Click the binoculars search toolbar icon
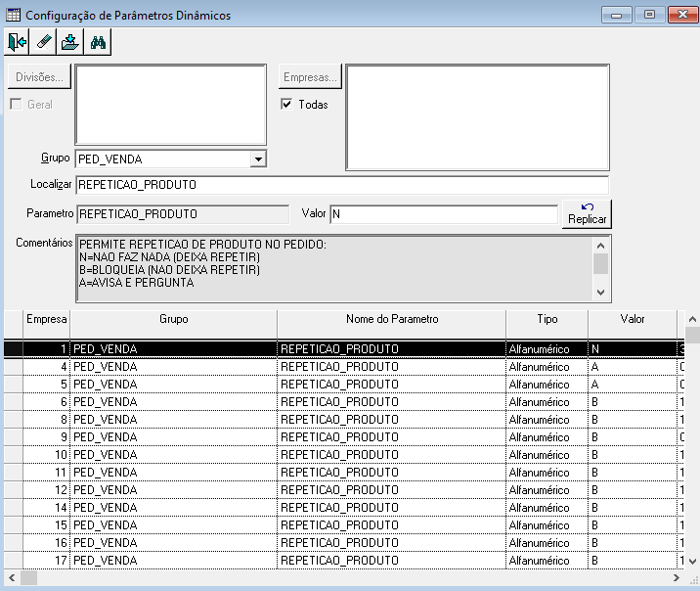 (x=98, y=42)
